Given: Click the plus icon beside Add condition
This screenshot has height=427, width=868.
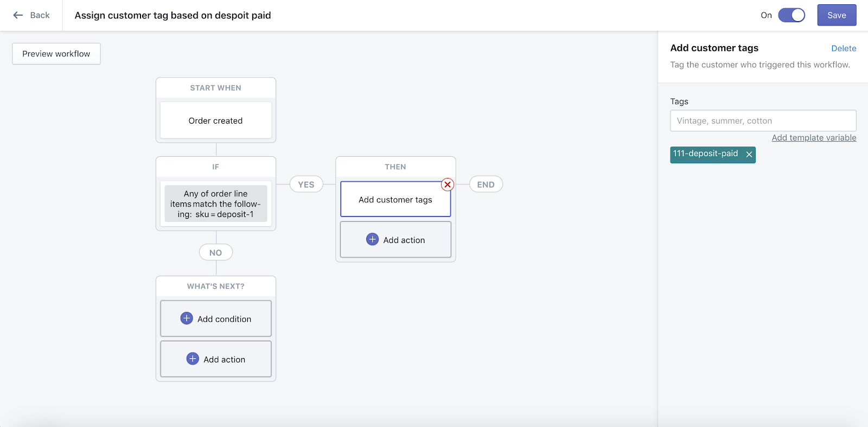Looking at the screenshot, I should click(x=187, y=318).
